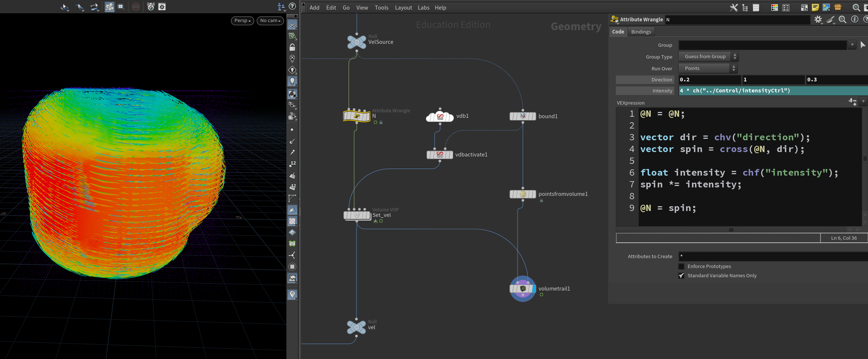
Task: Click the lock icon in the viewport sidebar
Action: [292, 47]
